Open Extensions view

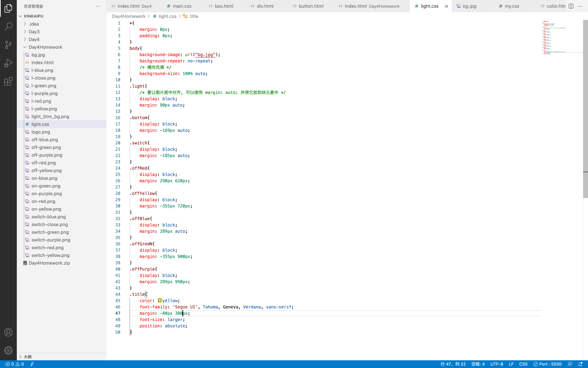click(8, 81)
